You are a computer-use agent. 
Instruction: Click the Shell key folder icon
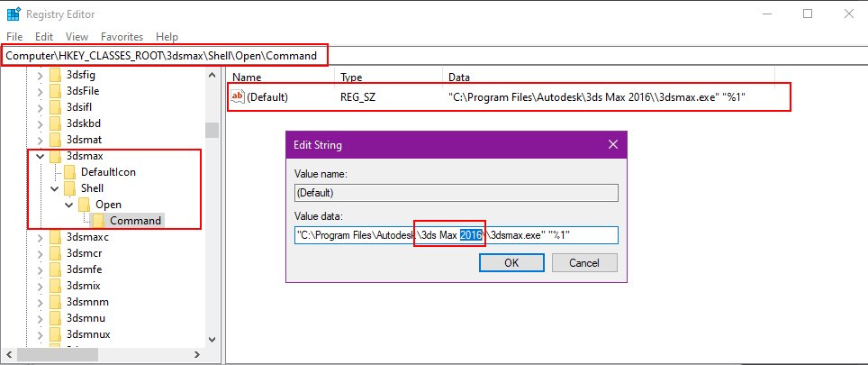click(70, 187)
